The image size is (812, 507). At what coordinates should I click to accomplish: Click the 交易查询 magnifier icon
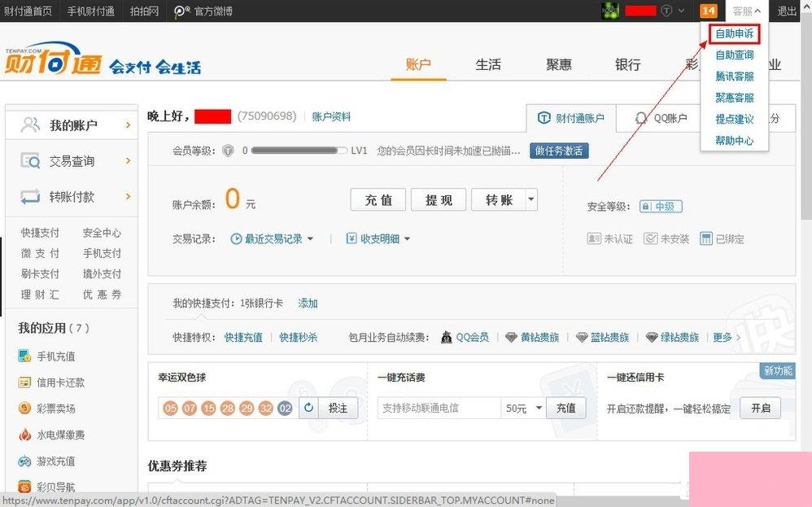pos(30,160)
